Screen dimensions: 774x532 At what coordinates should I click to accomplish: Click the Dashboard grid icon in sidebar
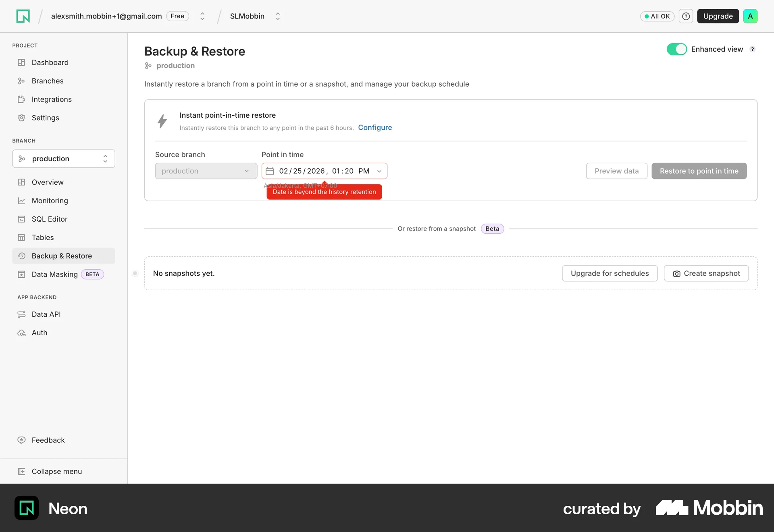tap(21, 62)
